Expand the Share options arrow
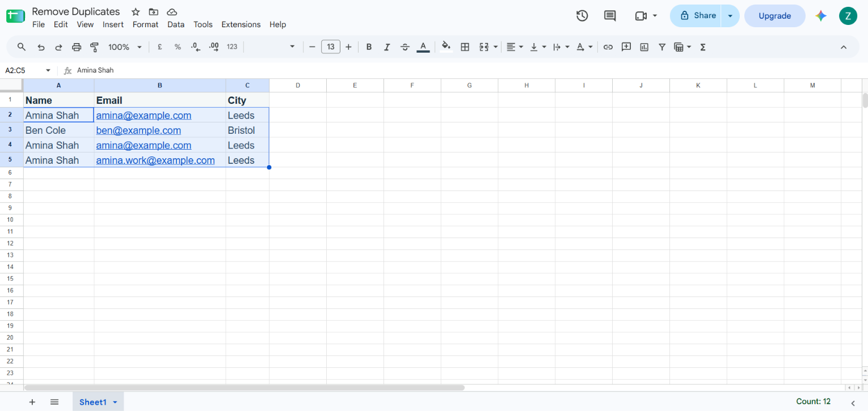 731,16
